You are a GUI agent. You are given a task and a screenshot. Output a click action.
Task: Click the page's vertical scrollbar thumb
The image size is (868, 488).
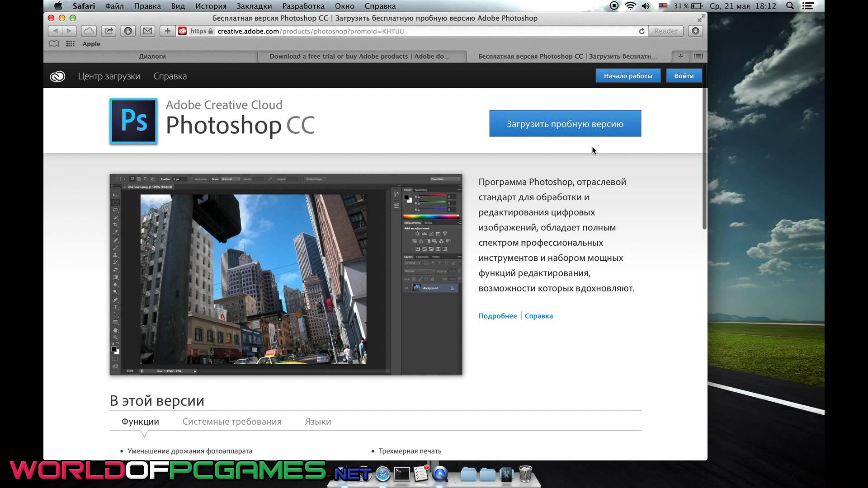704,147
